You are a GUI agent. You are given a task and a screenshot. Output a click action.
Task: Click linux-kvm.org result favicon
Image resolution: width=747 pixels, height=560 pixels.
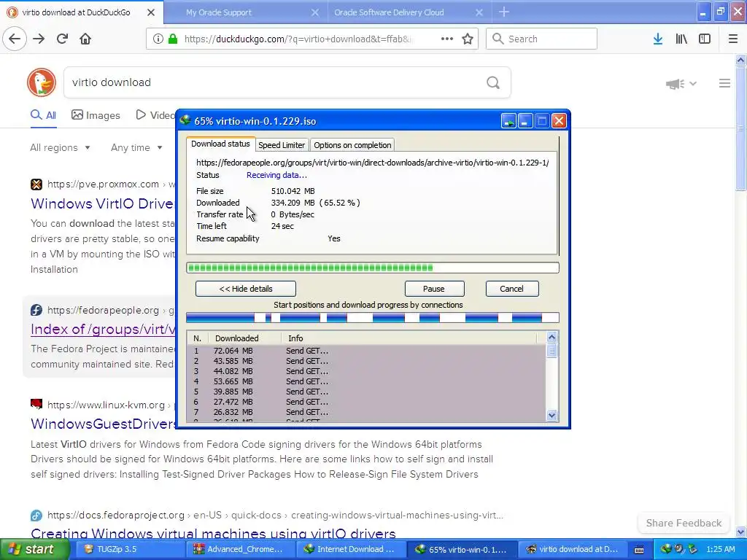[36, 405]
